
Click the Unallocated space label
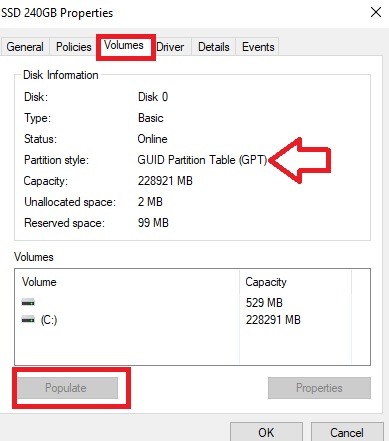pos(70,202)
